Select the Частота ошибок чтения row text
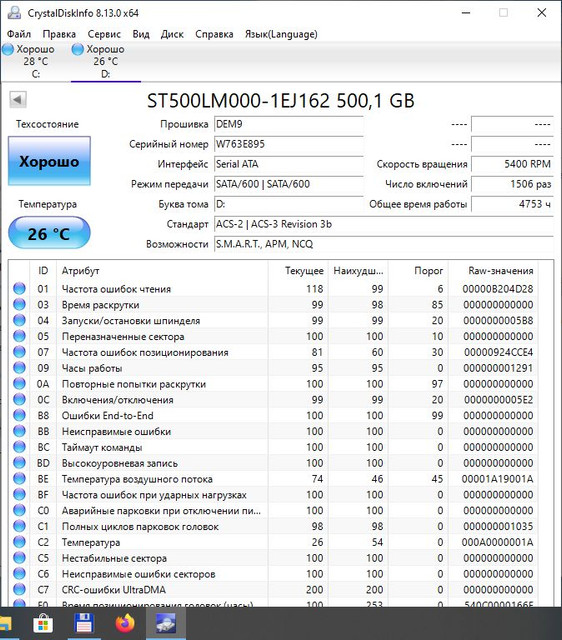Image resolution: width=562 pixels, height=640 pixels. tap(116, 289)
